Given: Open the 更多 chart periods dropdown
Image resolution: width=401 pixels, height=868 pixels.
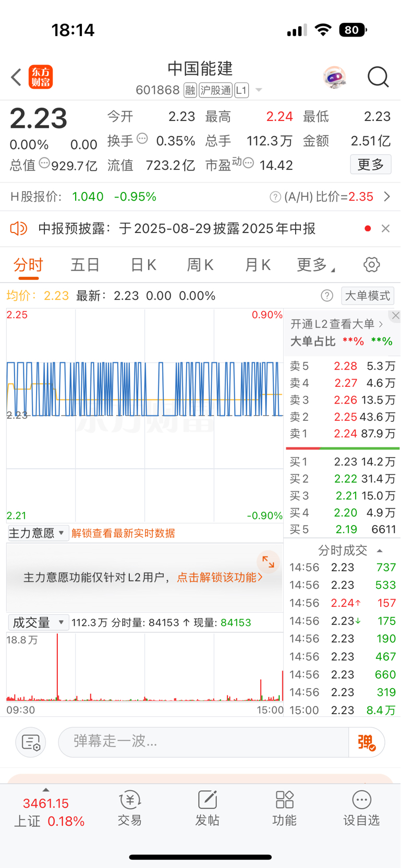Looking at the screenshot, I should tap(316, 265).
